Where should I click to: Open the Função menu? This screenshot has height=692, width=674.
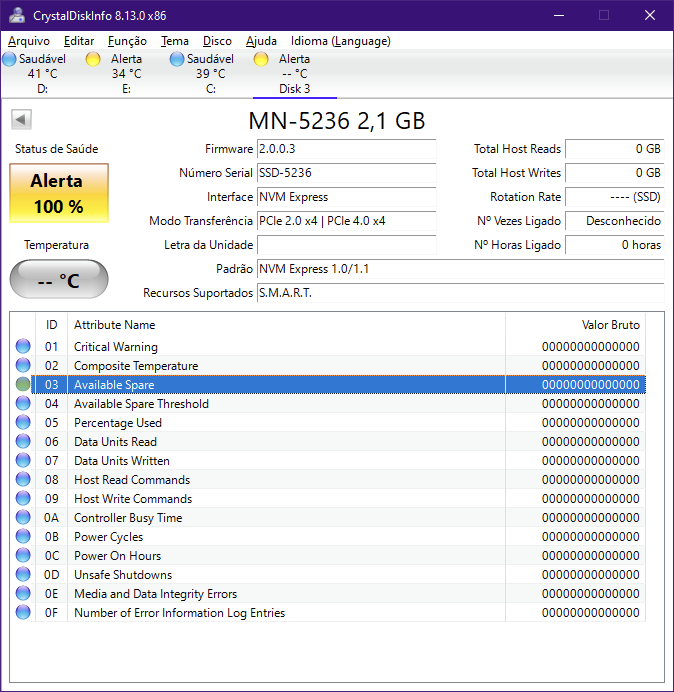pyautogui.click(x=127, y=41)
